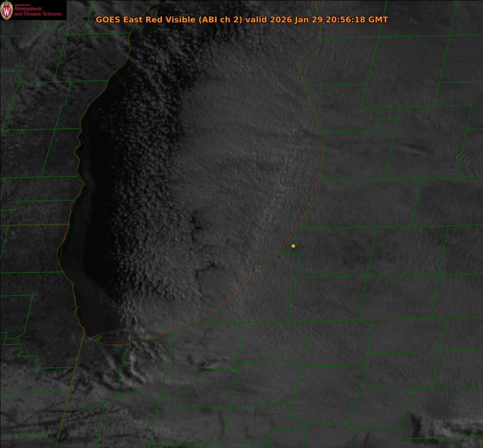Click the Atmospheric and Oceanic Sciences text
This screenshot has width=483, height=448.
click(x=38, y=12)
